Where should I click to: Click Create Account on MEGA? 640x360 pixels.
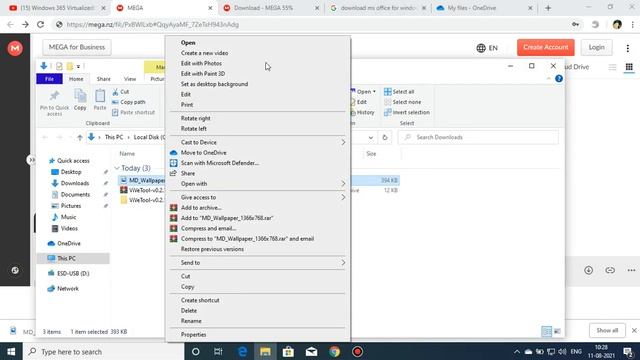pyautogui.click(x=546, y=47)
